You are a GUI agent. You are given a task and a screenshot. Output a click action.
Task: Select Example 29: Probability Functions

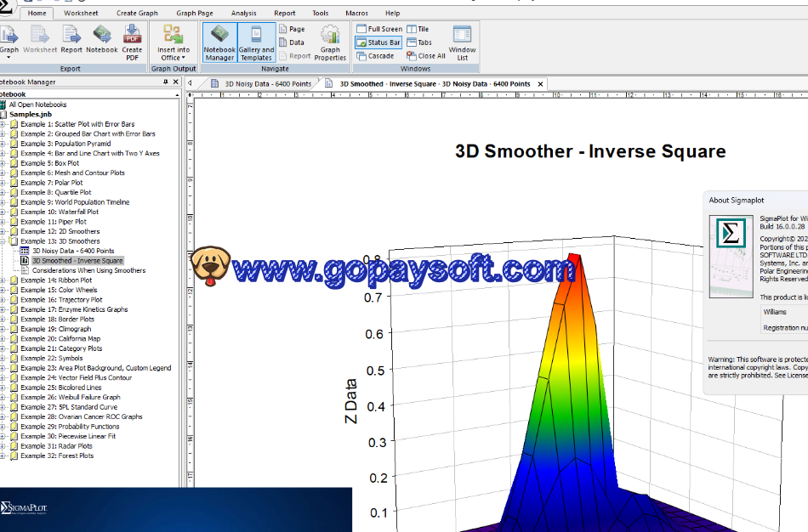point(70,427)
